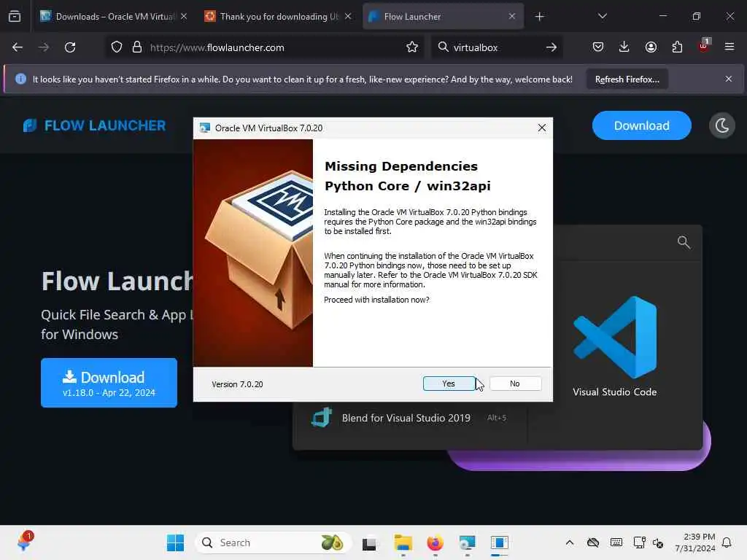Bookmark this page with star icon
The image size is (747, 560).
point(412,47)
